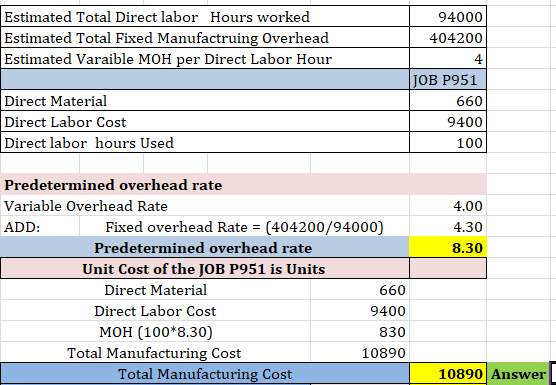Select the value 660 under JOB P951
The height and width of the screenshot is (385, 556).
(448, 101)
